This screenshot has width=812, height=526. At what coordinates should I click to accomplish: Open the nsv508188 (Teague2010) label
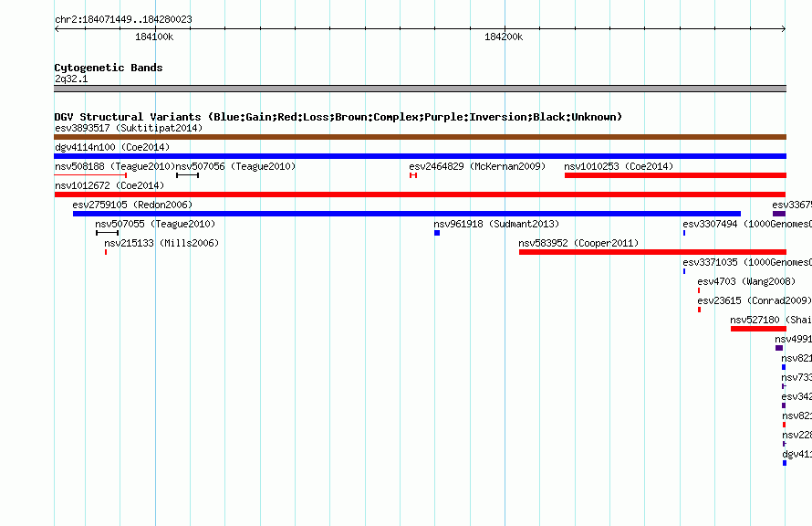click(115, 166)
